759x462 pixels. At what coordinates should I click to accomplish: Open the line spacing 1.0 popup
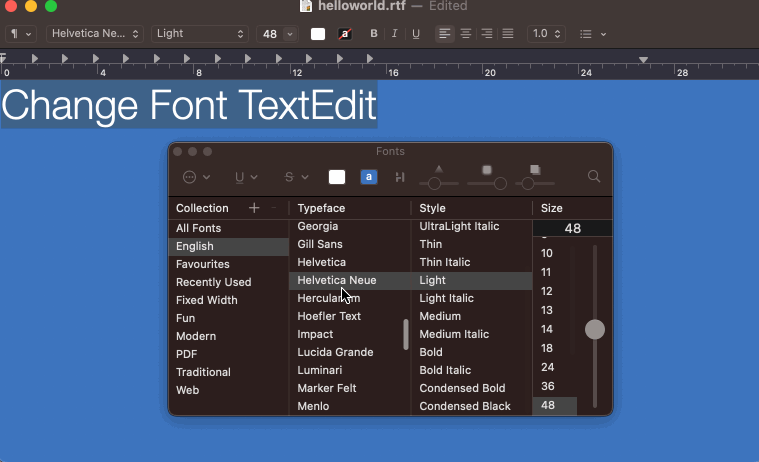pos(546,34)
